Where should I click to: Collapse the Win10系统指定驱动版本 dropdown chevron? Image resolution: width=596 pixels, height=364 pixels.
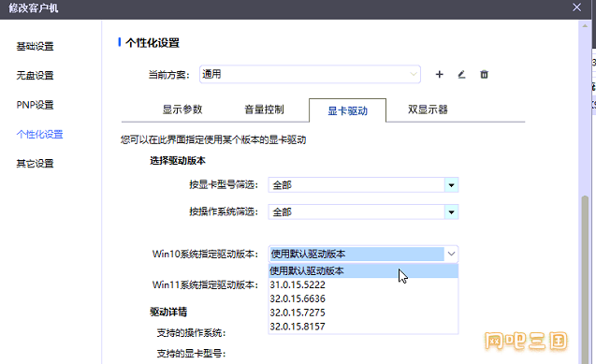pyautogui.click(x=451, y=254)
